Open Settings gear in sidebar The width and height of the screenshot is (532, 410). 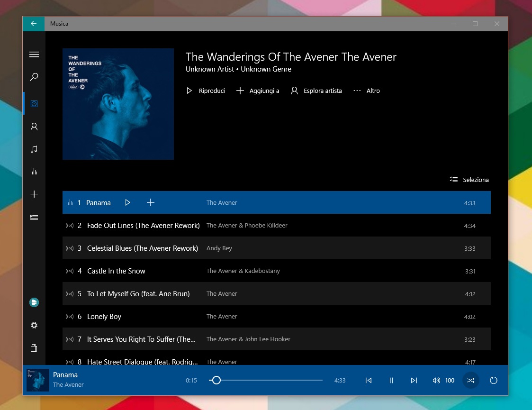click(x=34, y=325)
